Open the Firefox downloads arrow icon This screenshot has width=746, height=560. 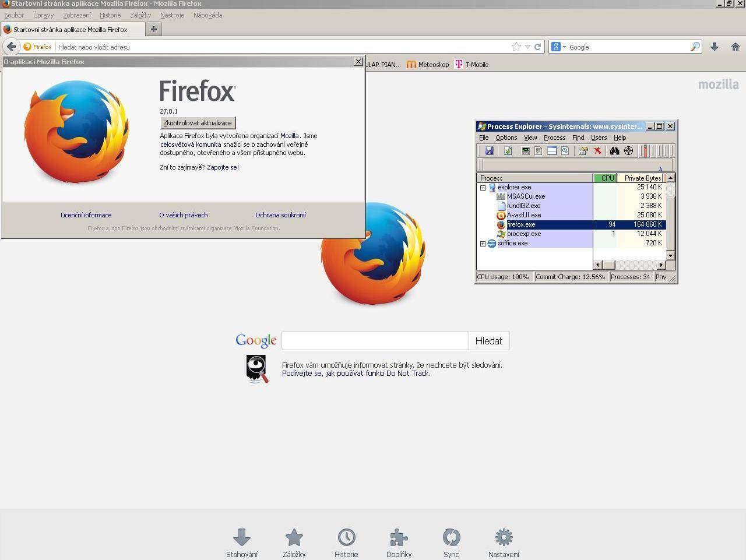715,47
